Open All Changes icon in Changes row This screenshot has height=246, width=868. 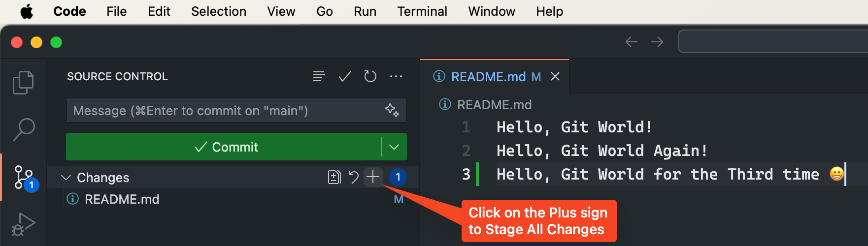(x=334, y=177)
